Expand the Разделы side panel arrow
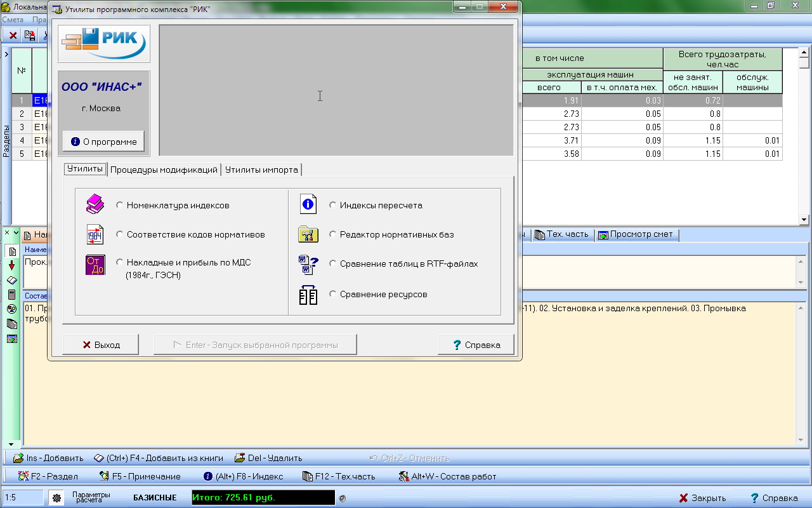 coord(6,55)
